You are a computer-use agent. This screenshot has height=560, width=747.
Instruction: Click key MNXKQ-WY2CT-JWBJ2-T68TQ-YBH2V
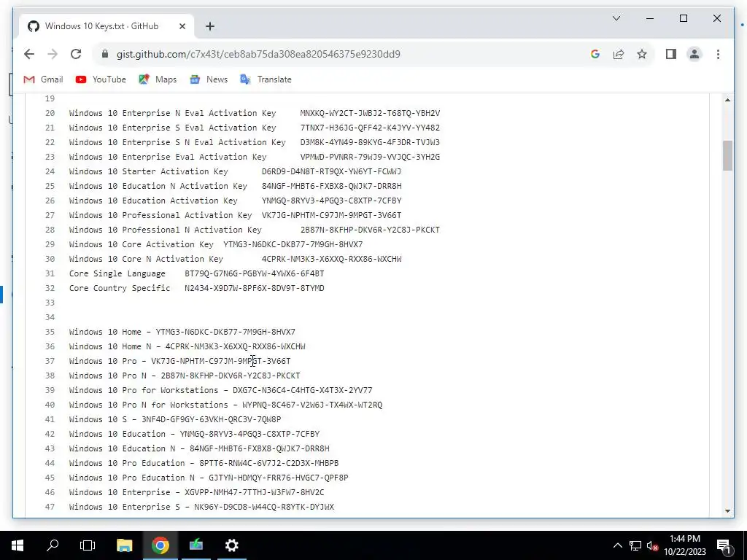pos(370,113)
